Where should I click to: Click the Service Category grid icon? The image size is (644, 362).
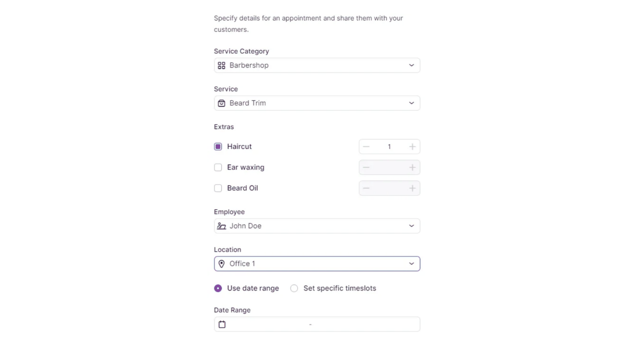click(221, 65)
